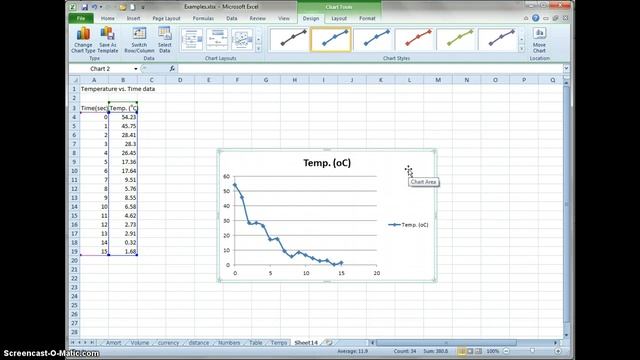640x360 pixels.
Task: Expand the Chart Styles gallery
Action: (x=522, y=49)
